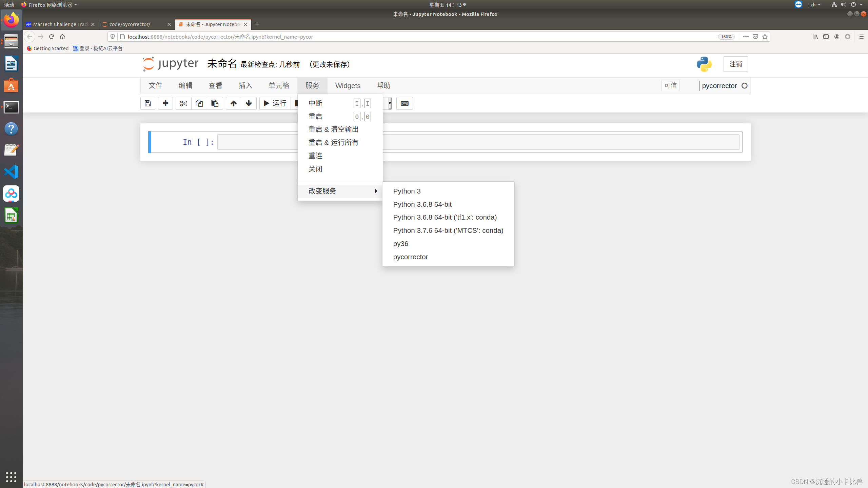
Task: Open LibreOffice Writer from the dock
Action: (x=11, y=64)
